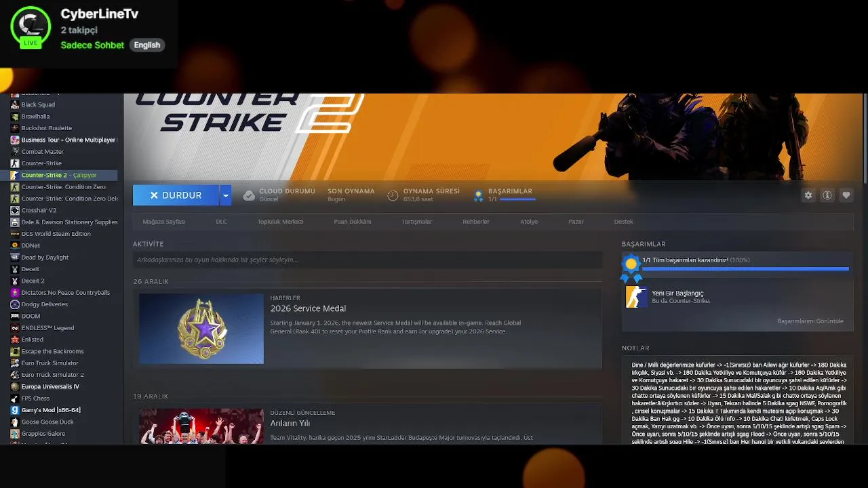Viewport: 868px width, 488px height.
Task: Click the DOOM game icon
Action: coord(15,316)
